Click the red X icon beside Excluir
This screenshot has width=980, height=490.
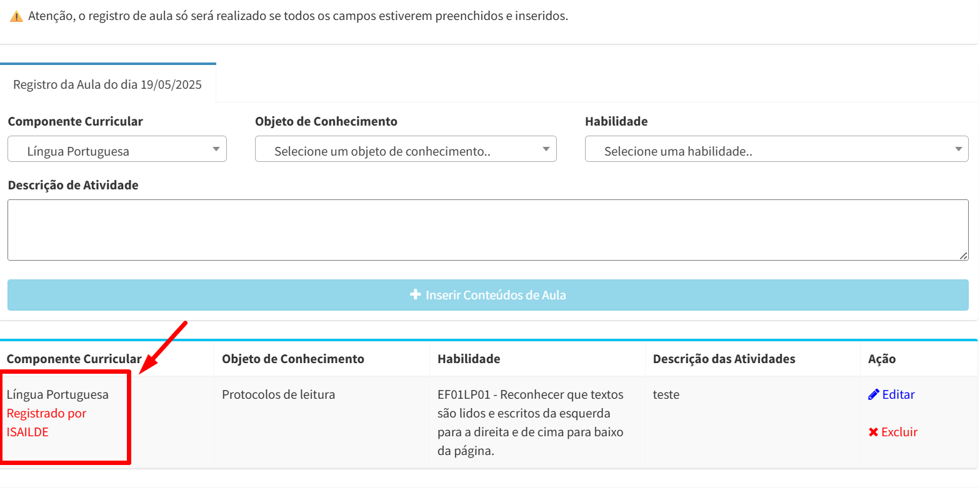874,432
